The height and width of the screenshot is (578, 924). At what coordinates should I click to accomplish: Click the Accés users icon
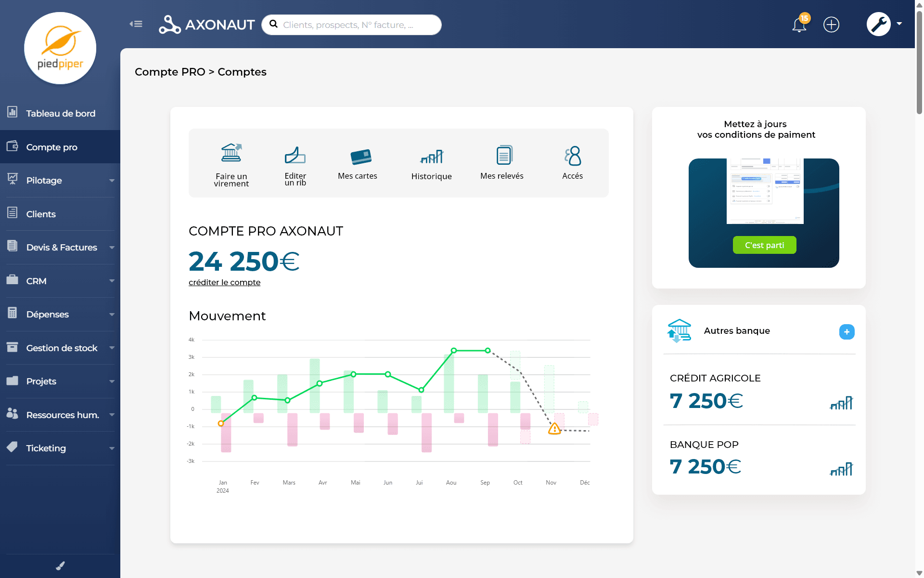pos(573,156)
